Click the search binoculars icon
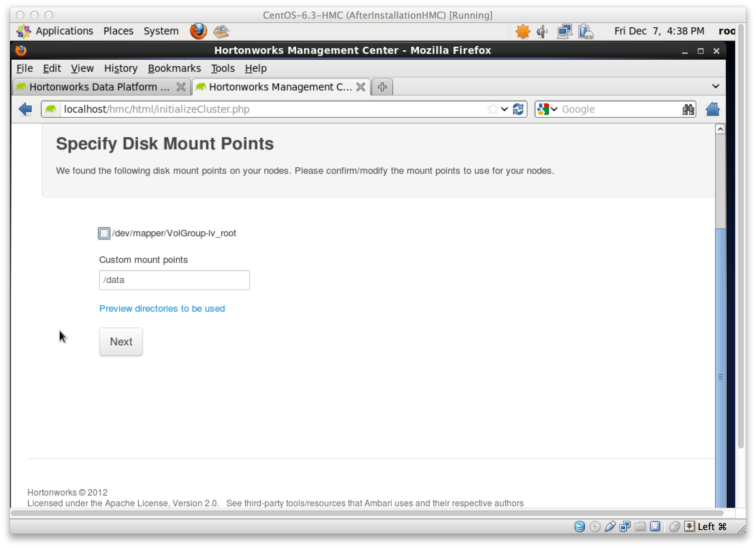The height and width of the screenshot is (548, 756). coord(688,109)
